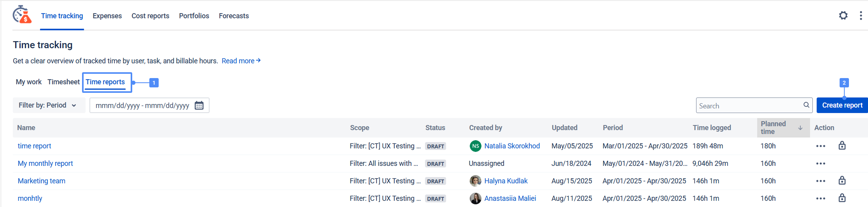This screenshot has width=868, height=207.
Task: Click the search magnifier icon
Action: [806, 105]
